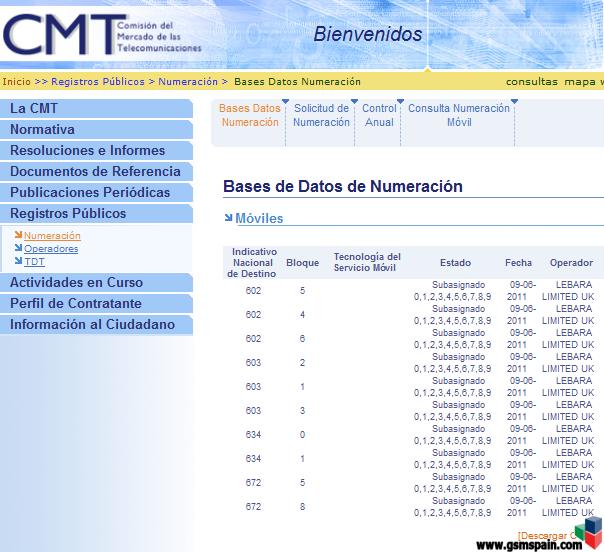
Task: Click the CMT logo
Action: pyautogui.click(x=102, y=34)
